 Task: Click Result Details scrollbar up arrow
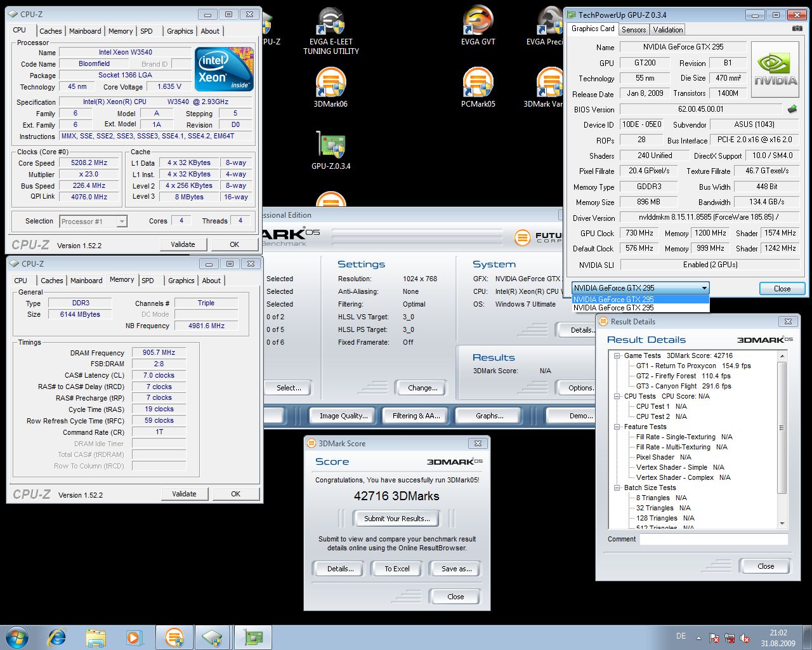[782, 356]
